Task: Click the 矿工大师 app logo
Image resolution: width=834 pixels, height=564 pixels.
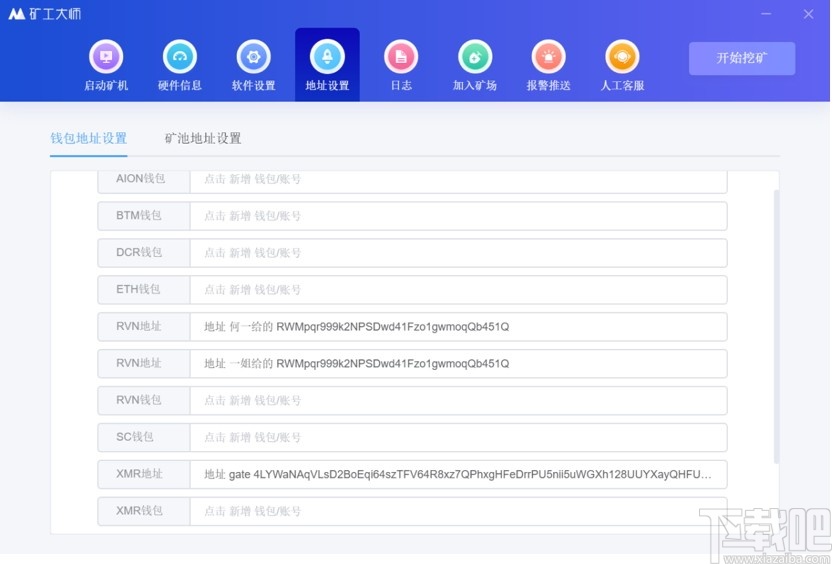Action: [x=45, y=14]
